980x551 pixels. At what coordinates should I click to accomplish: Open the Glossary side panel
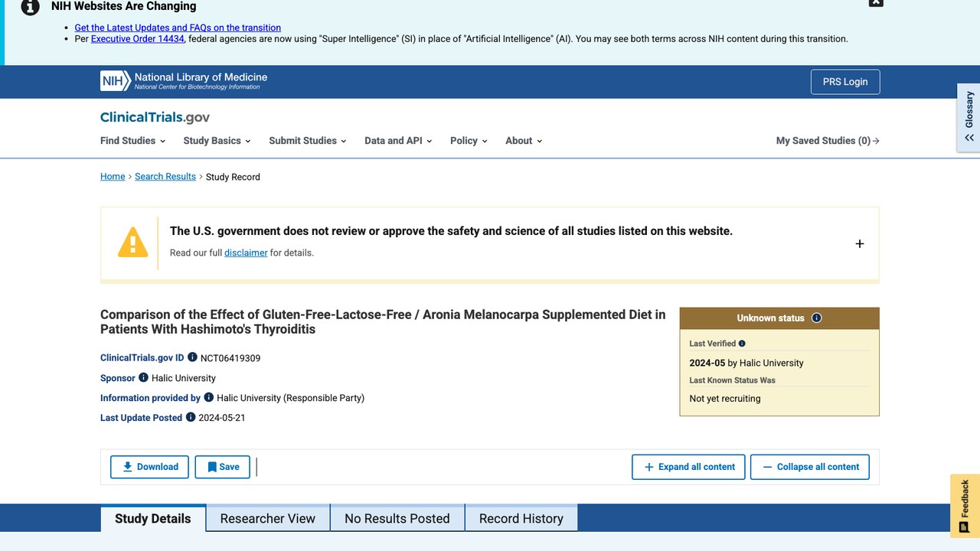(969, 118)
